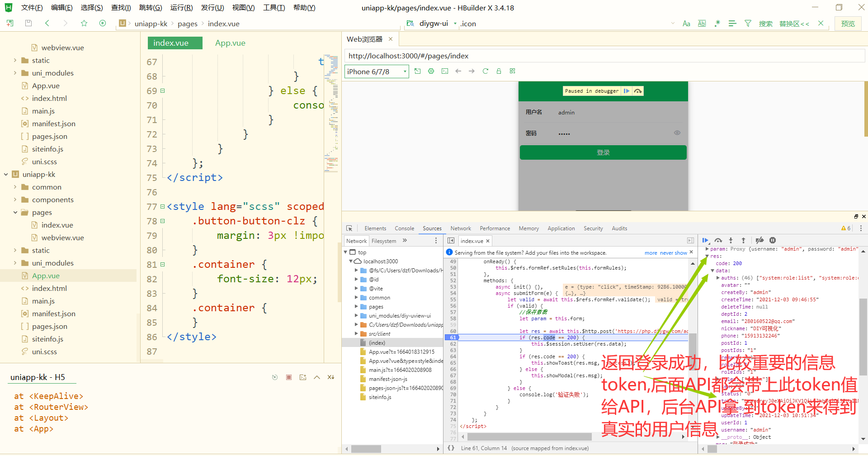Click the browser console terminal icon
This screenshot has width=868, height=456.
coord(445,71)
